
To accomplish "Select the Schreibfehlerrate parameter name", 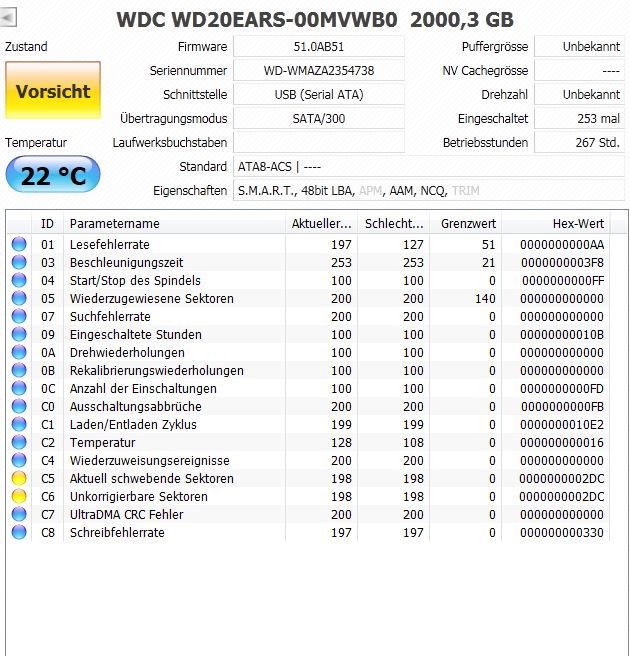I will [x=117, y=532].
